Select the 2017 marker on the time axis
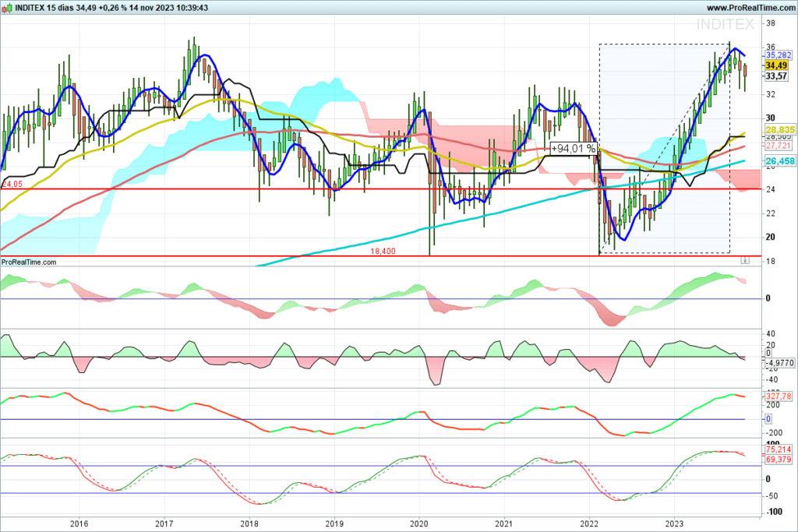This screenshot has height=532, width=798. point(164,523)
